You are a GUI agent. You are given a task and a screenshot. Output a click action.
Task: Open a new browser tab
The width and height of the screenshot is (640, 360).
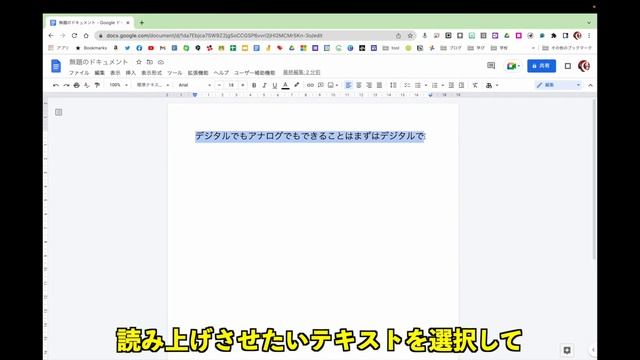142,22
